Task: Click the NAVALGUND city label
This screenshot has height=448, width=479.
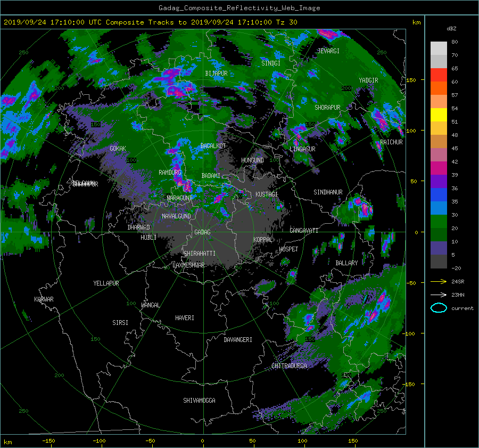Action: (x=176, y=216)
